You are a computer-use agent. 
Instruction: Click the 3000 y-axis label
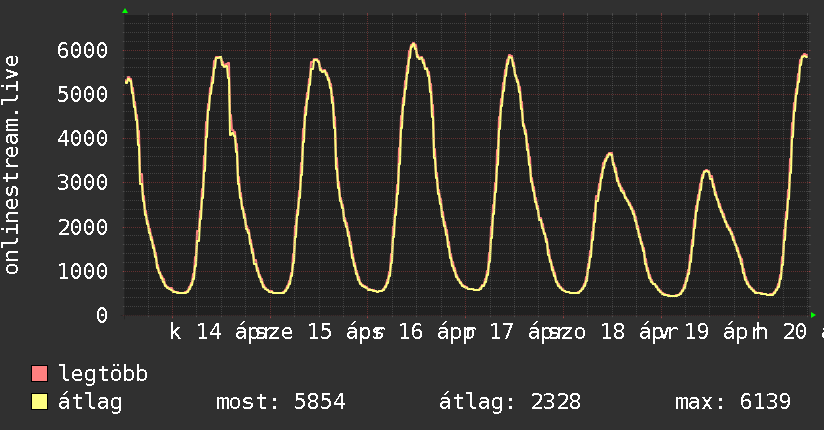[83, 183]
